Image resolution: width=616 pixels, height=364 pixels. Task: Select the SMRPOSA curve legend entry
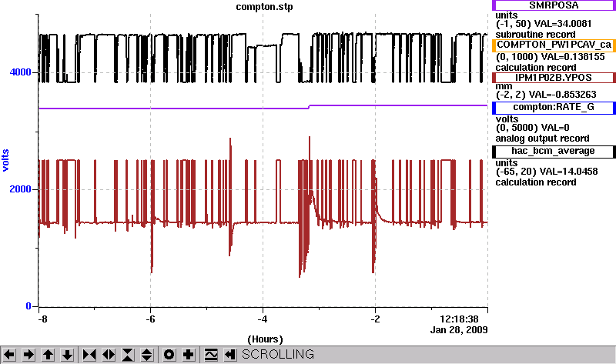(554, 5)
